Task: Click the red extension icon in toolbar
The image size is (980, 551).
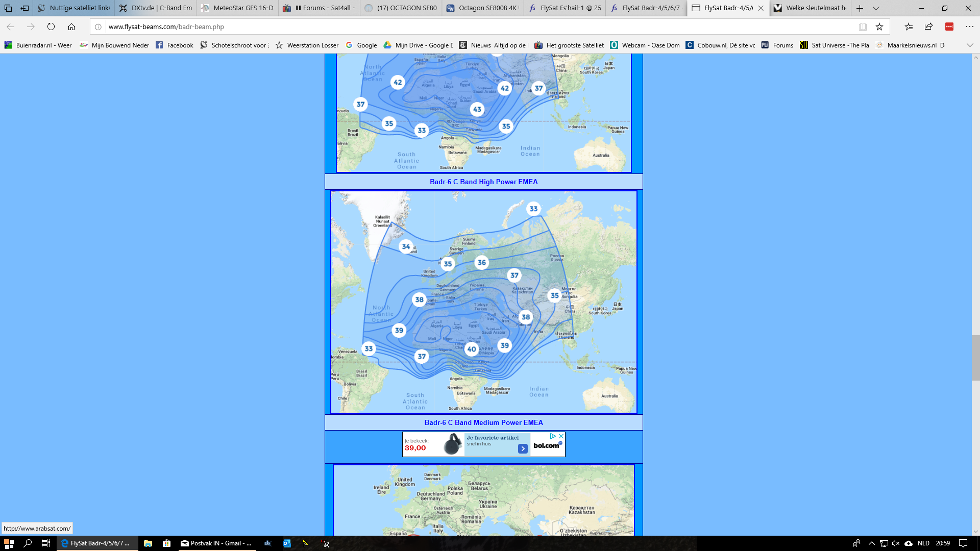Action: pos(949,27)
